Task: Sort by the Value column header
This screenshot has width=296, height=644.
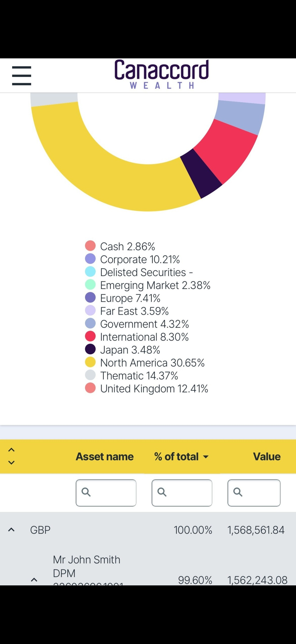Action: (x=267, y=457)
